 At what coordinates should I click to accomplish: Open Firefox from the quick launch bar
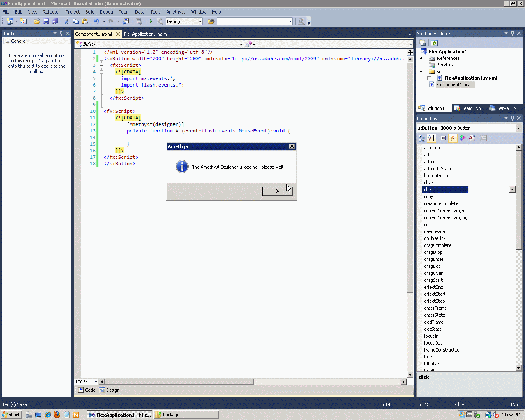click(x=57, y=415)
